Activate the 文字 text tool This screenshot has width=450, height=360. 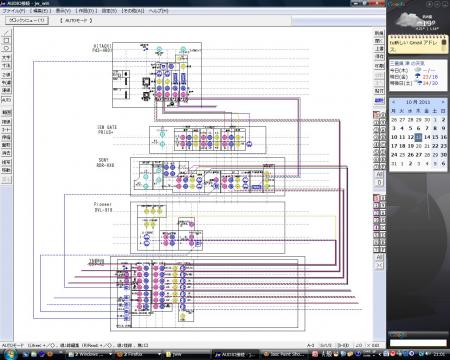[6, 58]
